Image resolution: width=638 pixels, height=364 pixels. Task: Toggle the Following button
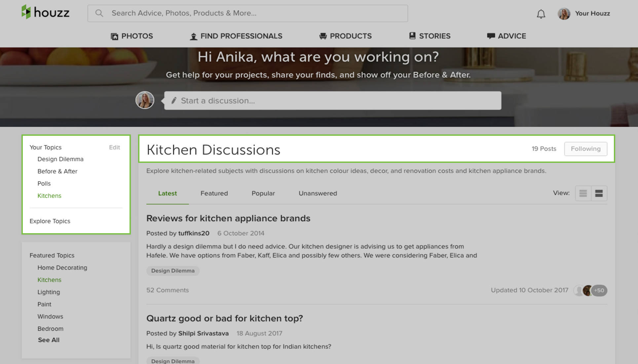tap(585, 149)
